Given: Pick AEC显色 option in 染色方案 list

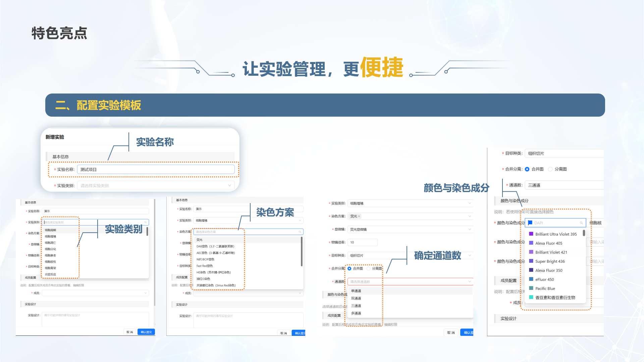Looking at the screenshot, I should (216, 253).
